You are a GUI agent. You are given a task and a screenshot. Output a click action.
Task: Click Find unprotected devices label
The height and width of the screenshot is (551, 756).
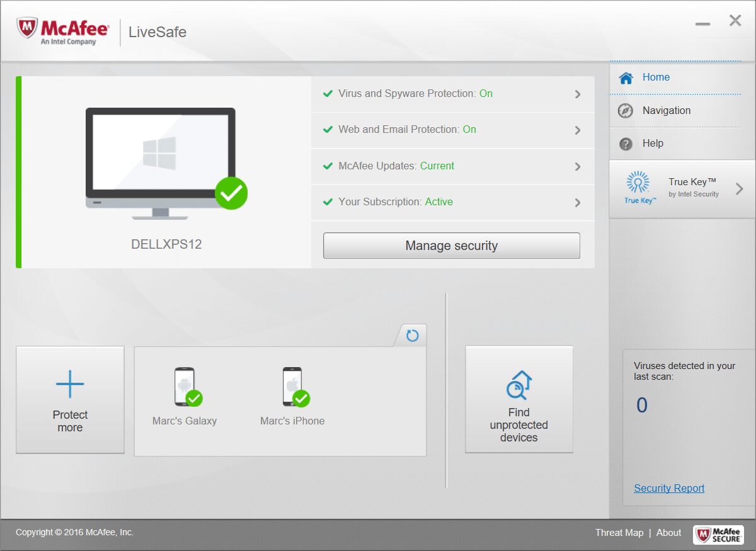pos(519,425)
